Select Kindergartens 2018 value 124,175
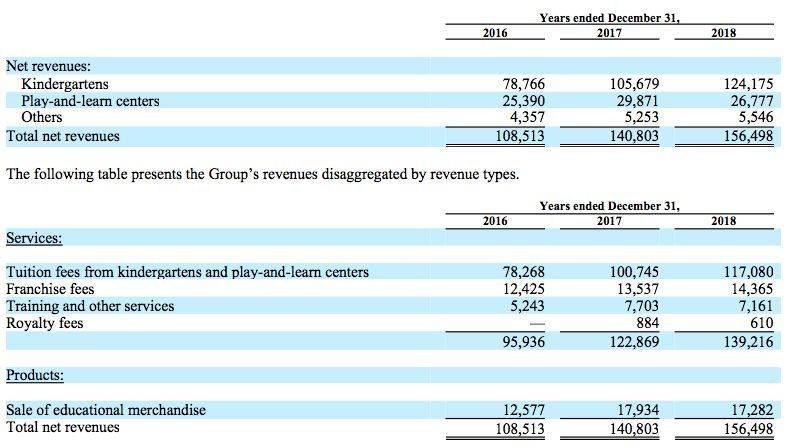This screenshot has width=788, height=448. point(749,83)
